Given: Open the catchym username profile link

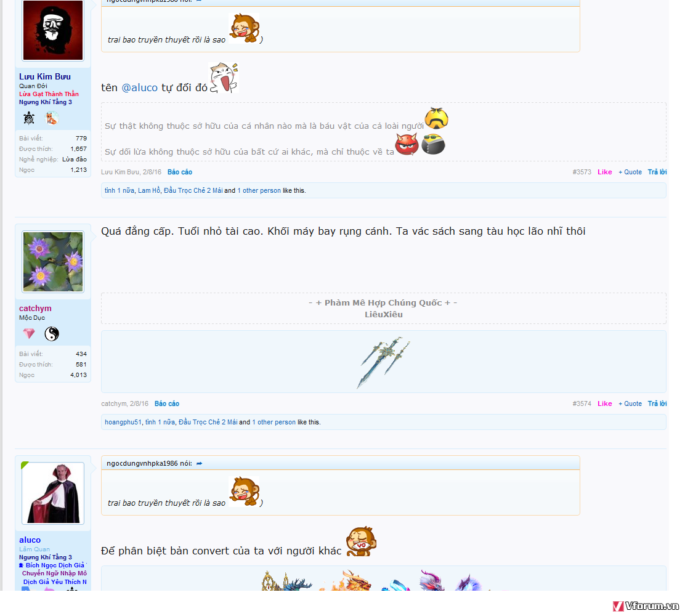Looking at the screenshot, I should (35, 308).
